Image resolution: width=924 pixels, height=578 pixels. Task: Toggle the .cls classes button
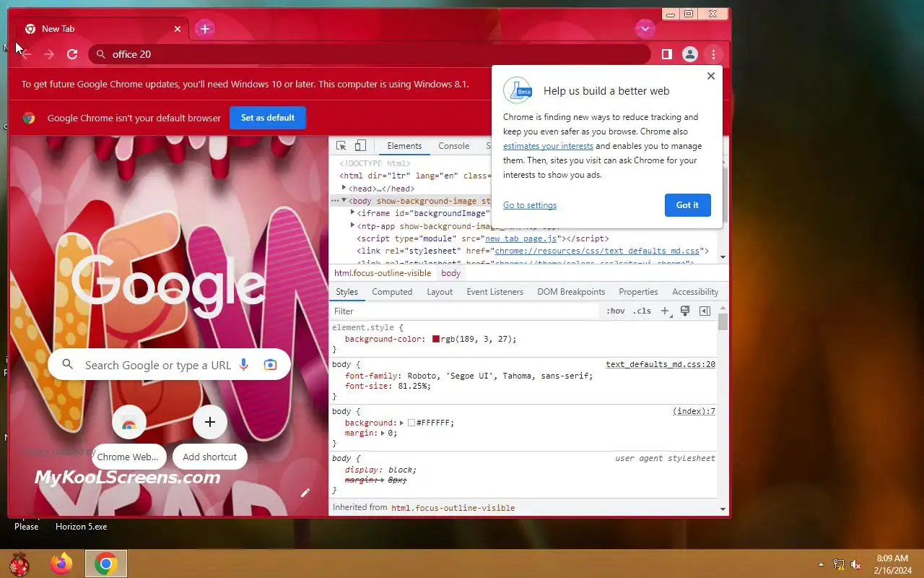pyautogui.click(x=642, y=311)
